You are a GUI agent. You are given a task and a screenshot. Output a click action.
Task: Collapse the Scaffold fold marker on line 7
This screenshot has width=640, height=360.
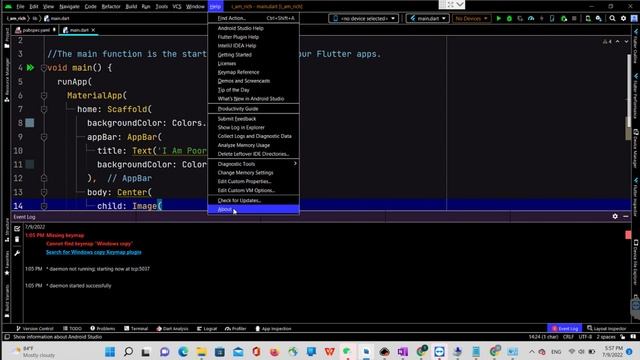click(x=44, y=109)
